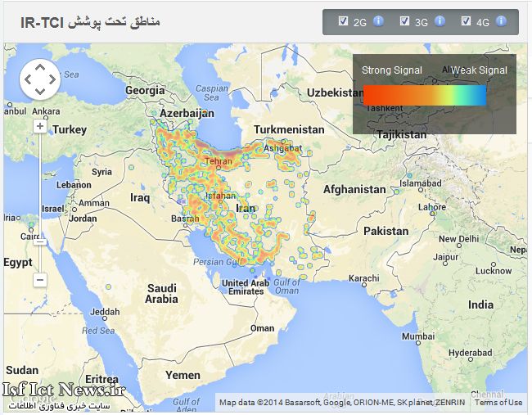
Task: Click the Afghanistan country label
Action: click(x=354, y=189)
